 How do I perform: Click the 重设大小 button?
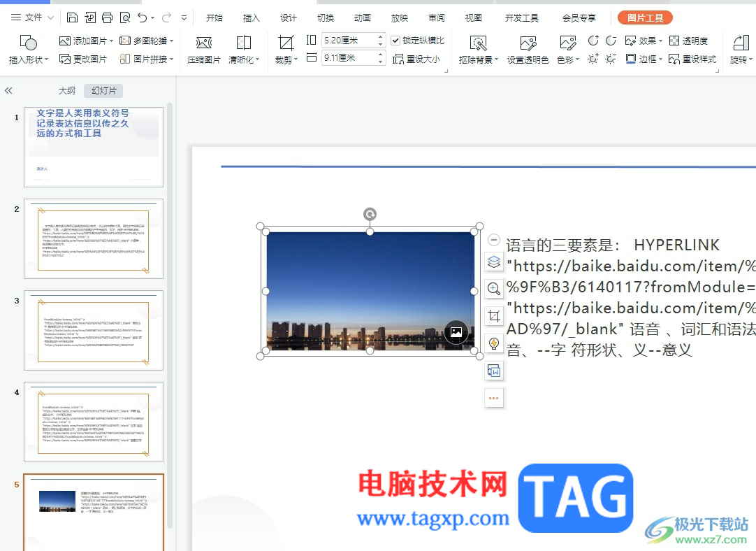pyautogui.click(x=416, y=59)
